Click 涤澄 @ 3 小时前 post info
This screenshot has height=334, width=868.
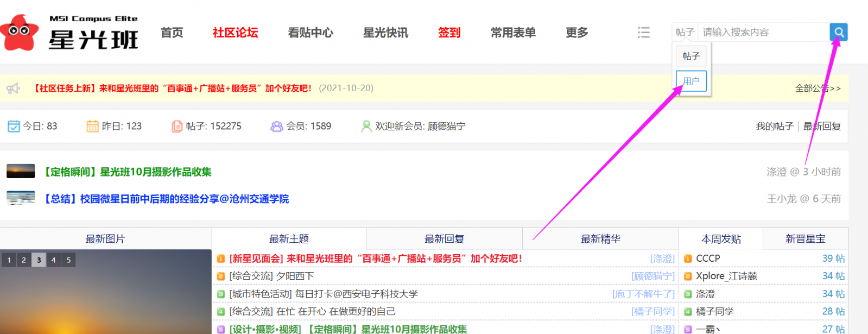pyautogui.click(x=804, y=172)
